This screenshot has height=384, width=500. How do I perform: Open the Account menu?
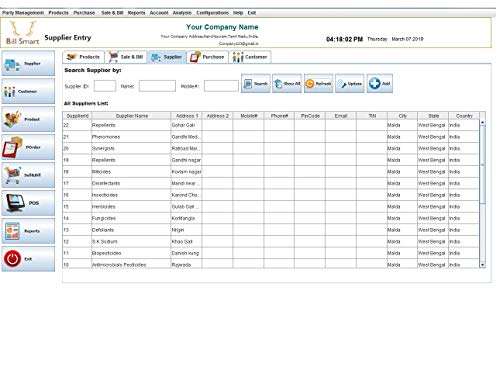[159, 13]
